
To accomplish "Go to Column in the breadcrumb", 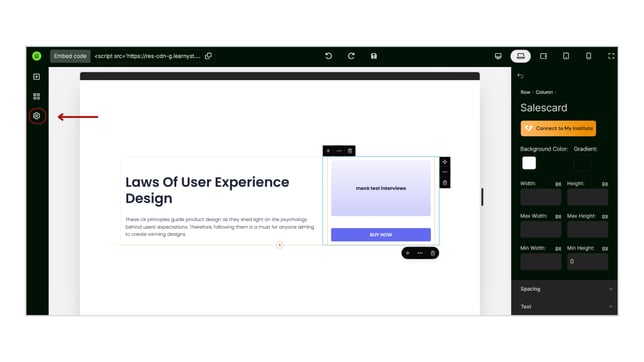I will pyautogui.click(x=544, y=92).
